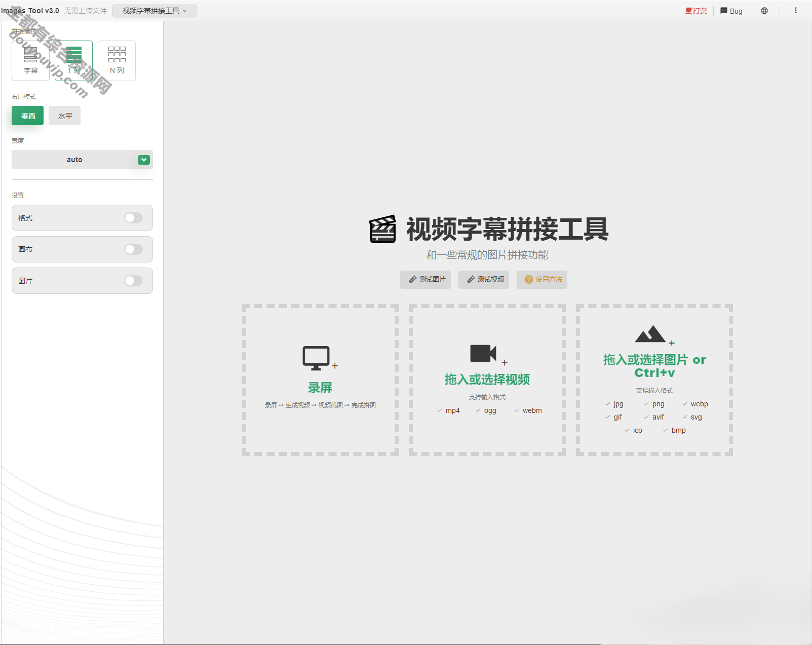Click the 测试图片 button
Image resolution: width=812 pixels, height=645 pixels.
(x=426, y=279)
